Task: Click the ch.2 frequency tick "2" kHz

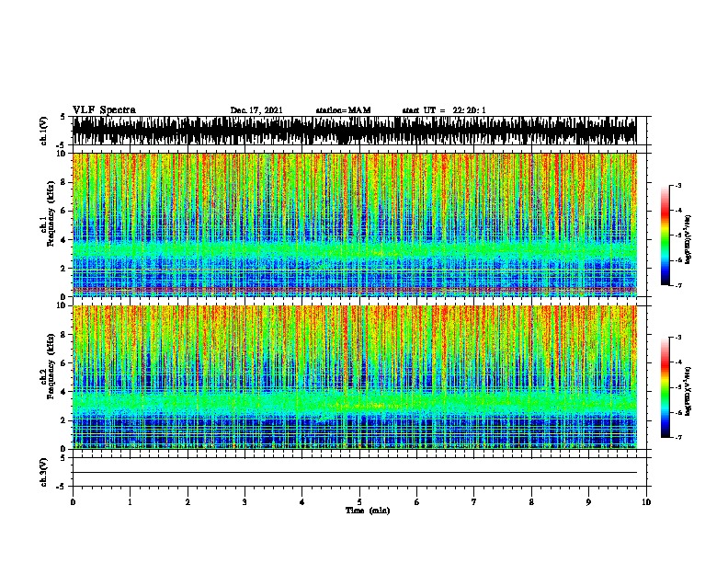Action: pyautogui.click(x=63, y=420)
